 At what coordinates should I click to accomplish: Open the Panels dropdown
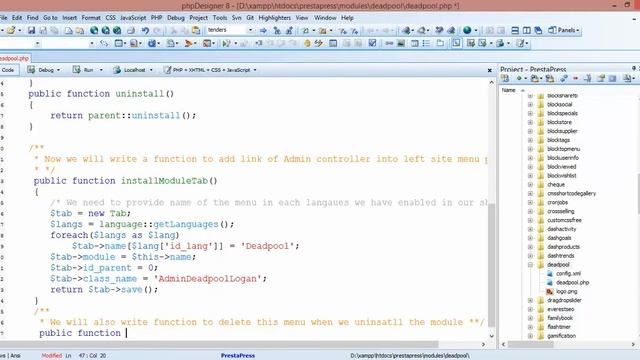(x=564, y=30)
